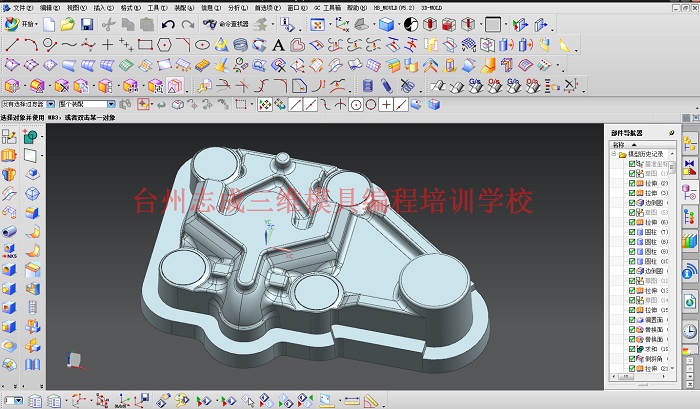The width and height of the screenshot is (700, 409).
Task: Click the rectangle selection mode icon
Action: [241, 104]
